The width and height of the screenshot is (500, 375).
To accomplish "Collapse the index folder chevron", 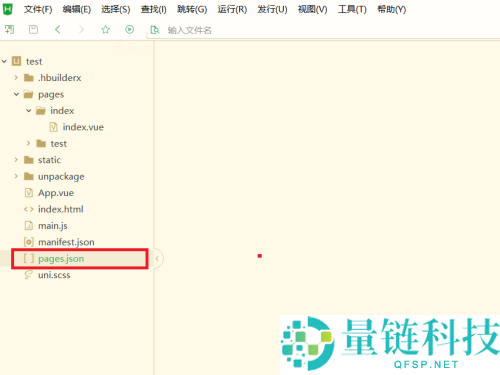I will 29,111.
